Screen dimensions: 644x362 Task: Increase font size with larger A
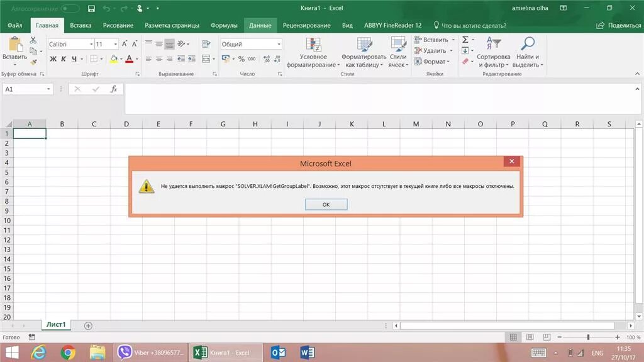pyautogui.click(x=125, y=44)
